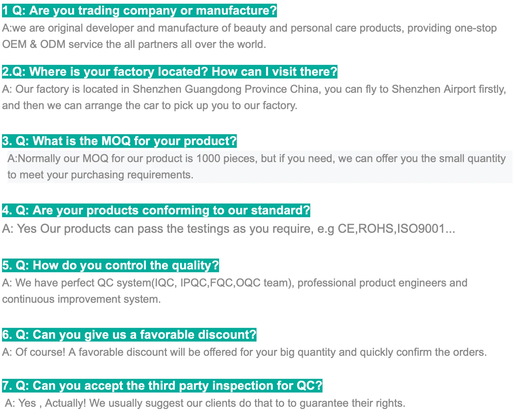This screenshot has width=513, height=420.
Task: Click the 'third party inspection for QC' heading
Action: pos(162,386)
